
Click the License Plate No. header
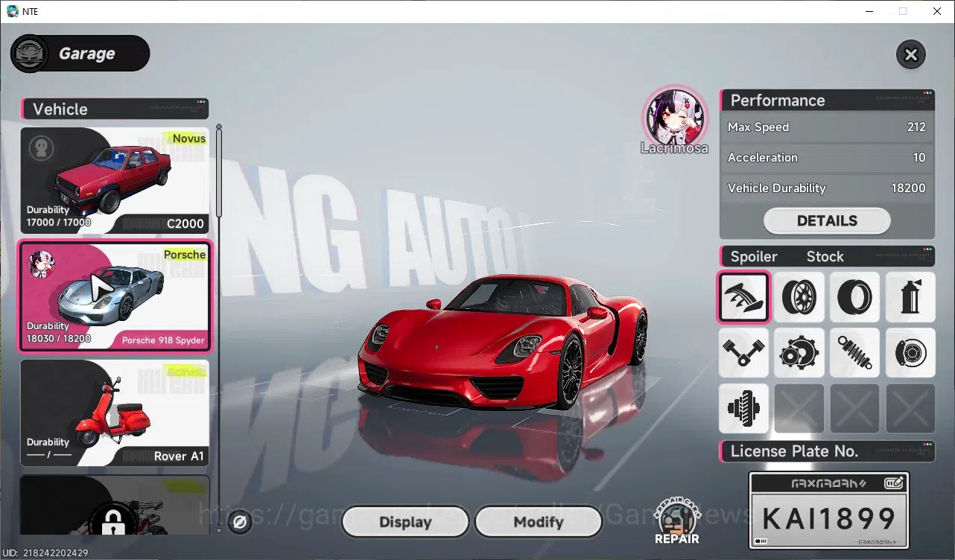point(827,451)
